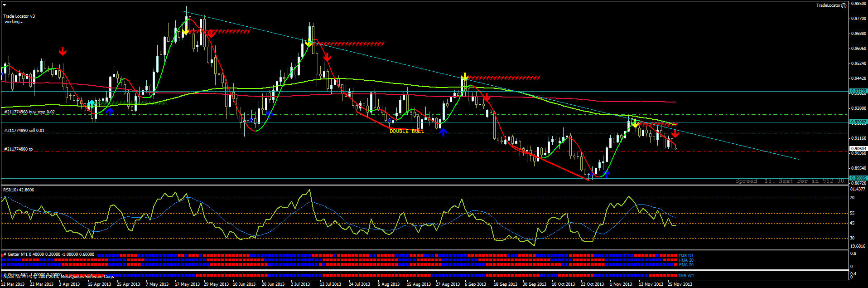Click the TMS D1 row label
This screenshot has height=288, width=868.
click(686, 256)
